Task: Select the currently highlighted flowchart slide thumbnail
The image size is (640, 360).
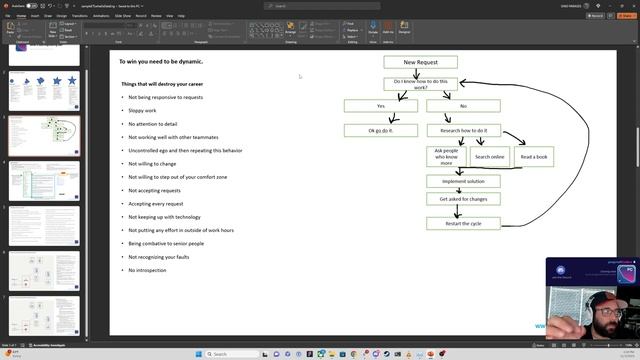Action: point(44,136)
